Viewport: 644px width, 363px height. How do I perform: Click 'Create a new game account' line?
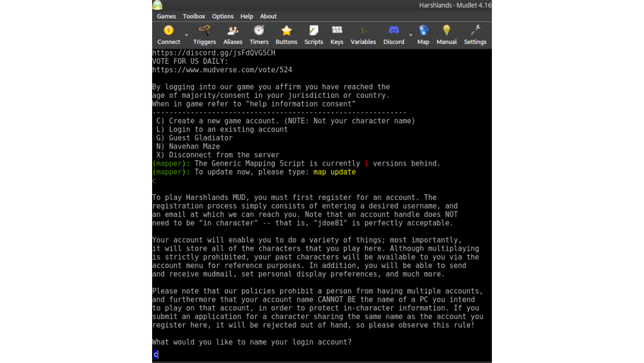(285, 121)
